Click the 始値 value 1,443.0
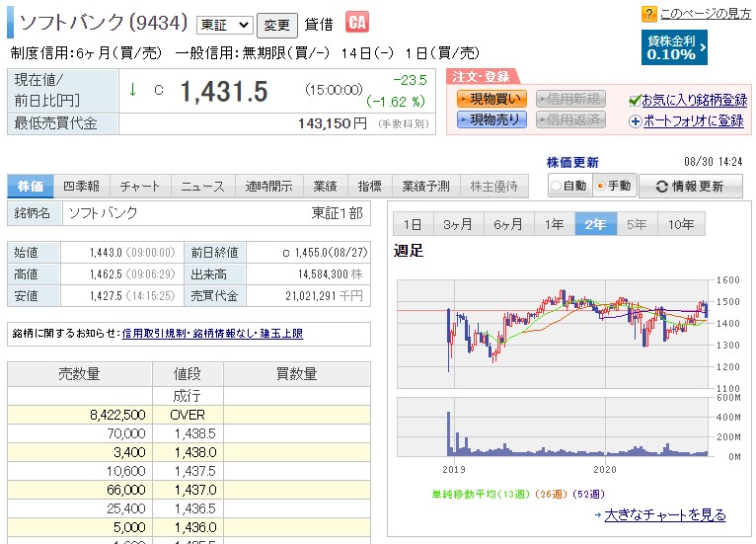The image size is (756, 544). click(106, 253)
